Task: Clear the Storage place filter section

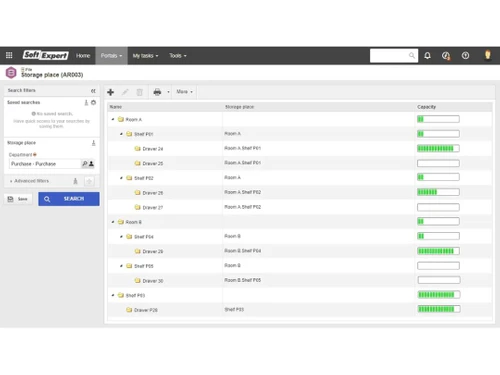Action: click(x=93, y=143)
